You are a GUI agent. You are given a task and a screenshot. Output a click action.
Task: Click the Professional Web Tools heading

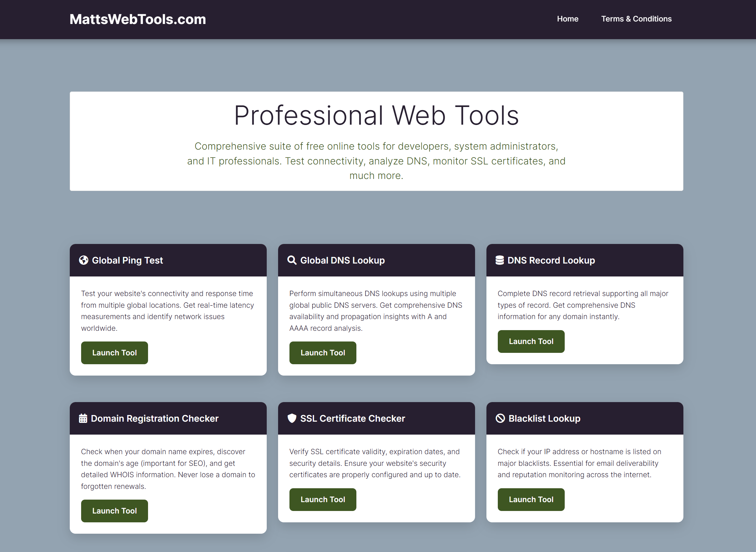376,115
